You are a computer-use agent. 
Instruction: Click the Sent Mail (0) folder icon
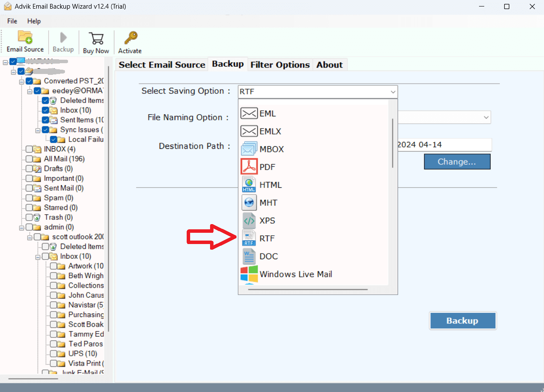tap(38, 188)
